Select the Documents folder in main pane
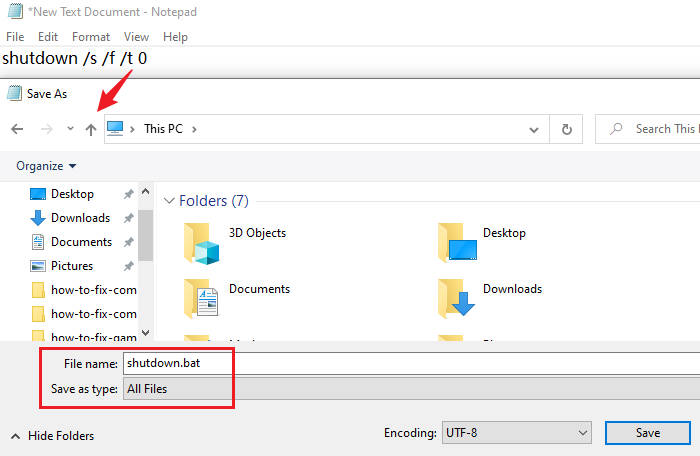This screenshot has width=700, height=456. coord(237,298)
